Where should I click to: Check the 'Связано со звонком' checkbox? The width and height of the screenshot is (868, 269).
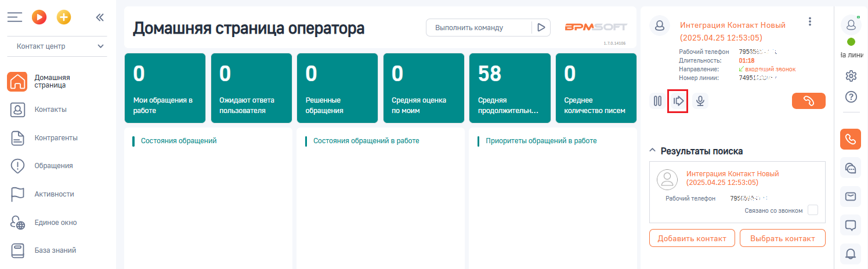[x=813, y=210]
